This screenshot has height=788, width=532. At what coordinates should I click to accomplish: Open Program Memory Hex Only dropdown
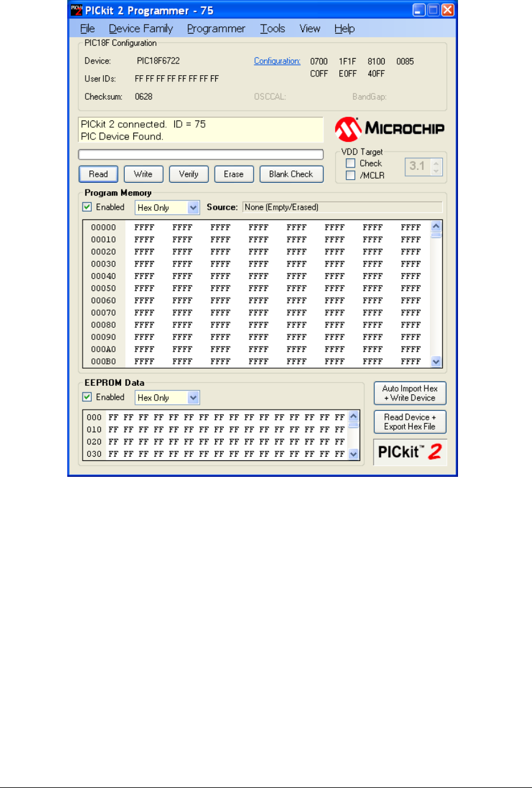(168, 208)
